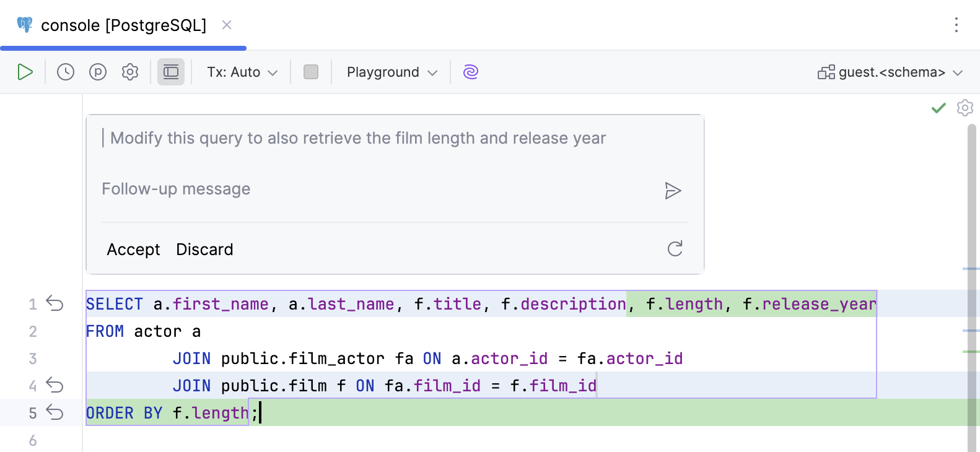Click the PostgreSQL elephant tab icon

click(x=25, y=25)
